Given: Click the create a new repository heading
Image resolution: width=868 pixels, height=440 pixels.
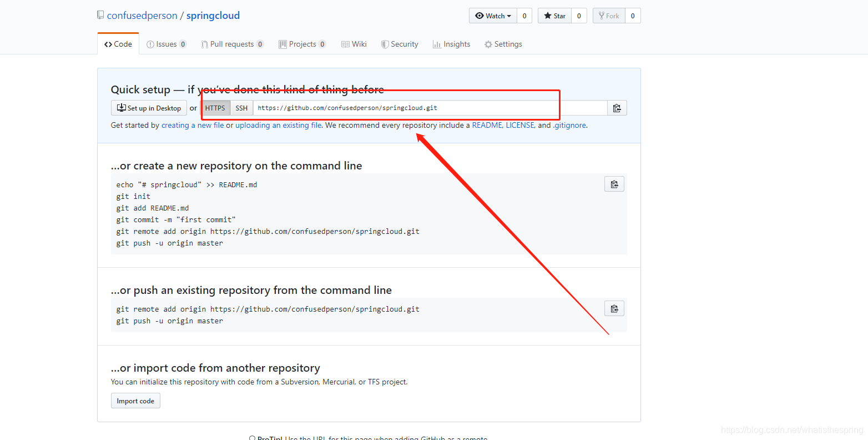Looking at the screenshot, I should [x=236, y=166].
